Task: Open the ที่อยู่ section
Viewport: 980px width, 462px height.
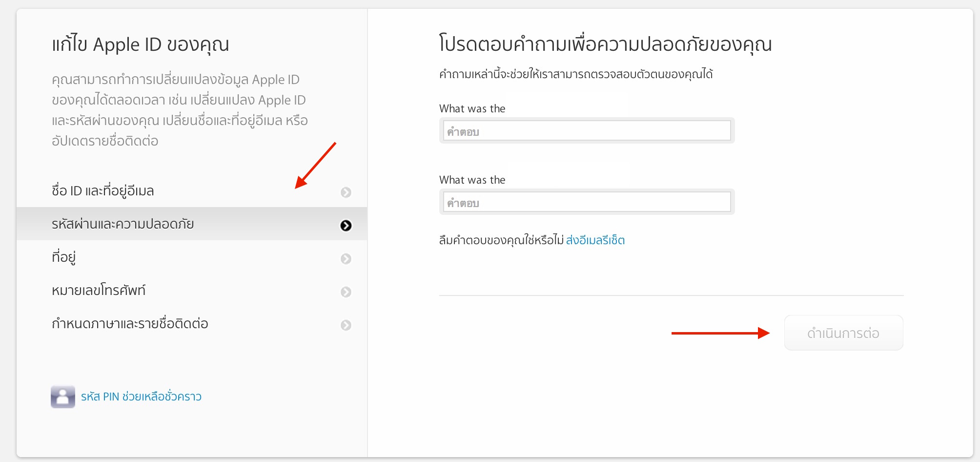Action: pos(64,257)
